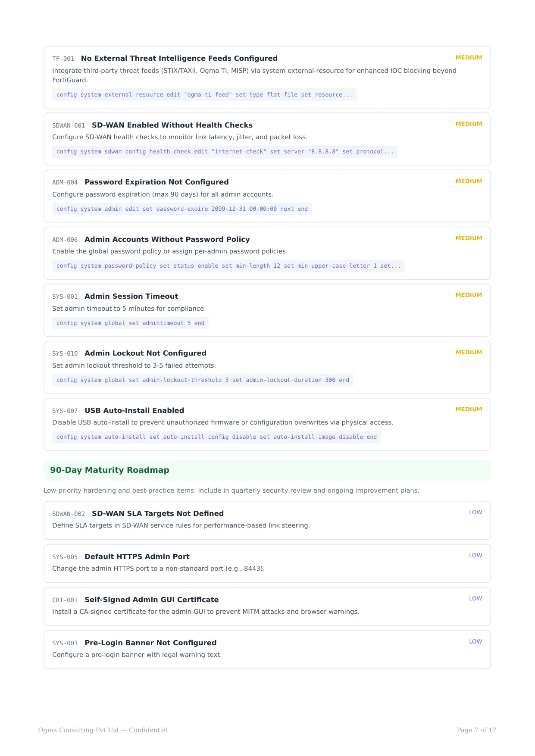Select the password-expire config command

tap(182, 209)
